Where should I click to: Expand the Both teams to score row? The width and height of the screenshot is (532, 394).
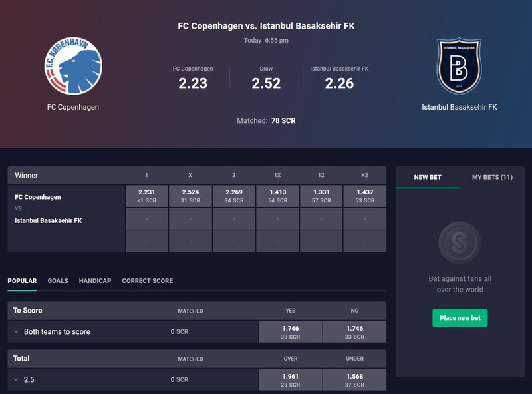[x=16, y=332]
